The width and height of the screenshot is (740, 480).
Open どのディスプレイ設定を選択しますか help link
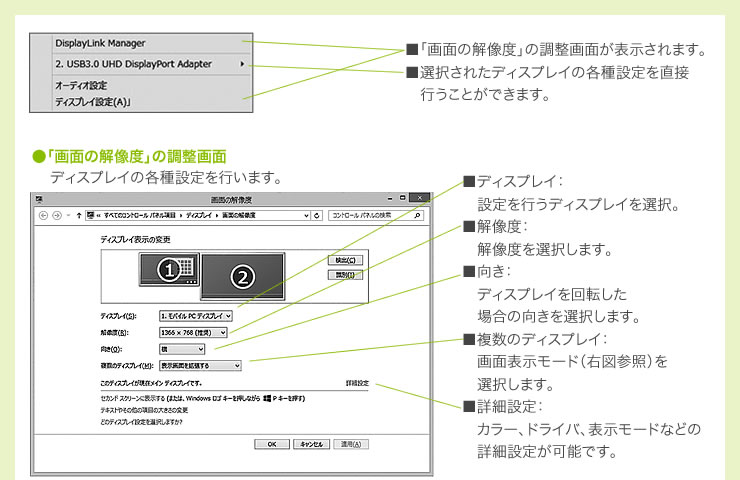(x=141, y=422)
